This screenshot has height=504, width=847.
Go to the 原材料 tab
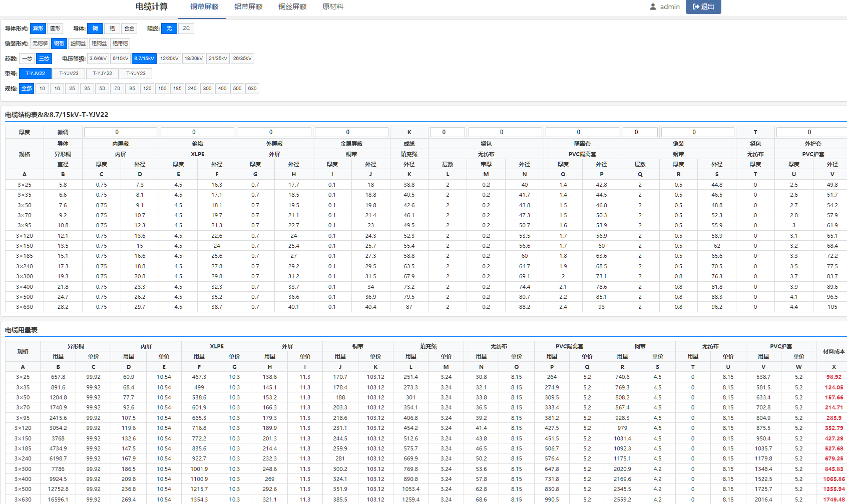tap(333, 7)
